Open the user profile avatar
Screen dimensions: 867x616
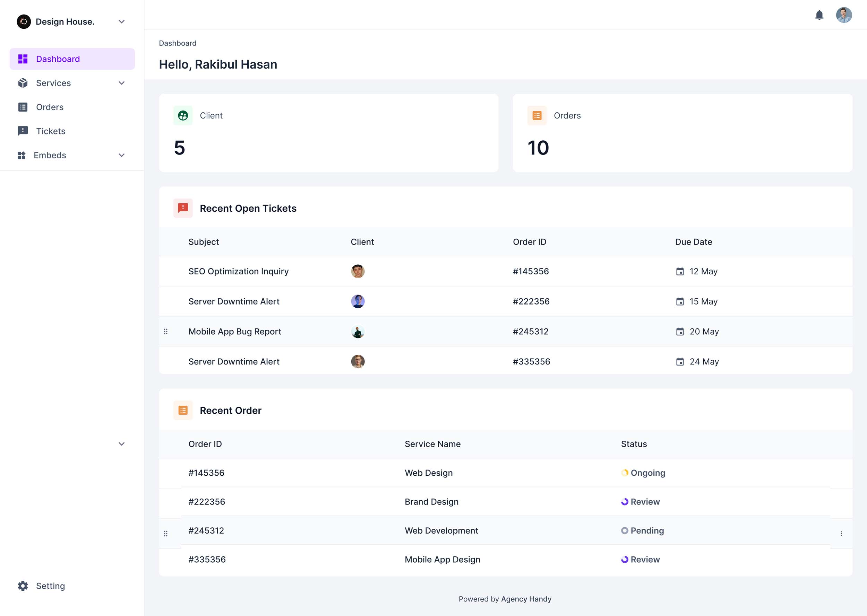[x=843, y=15]
